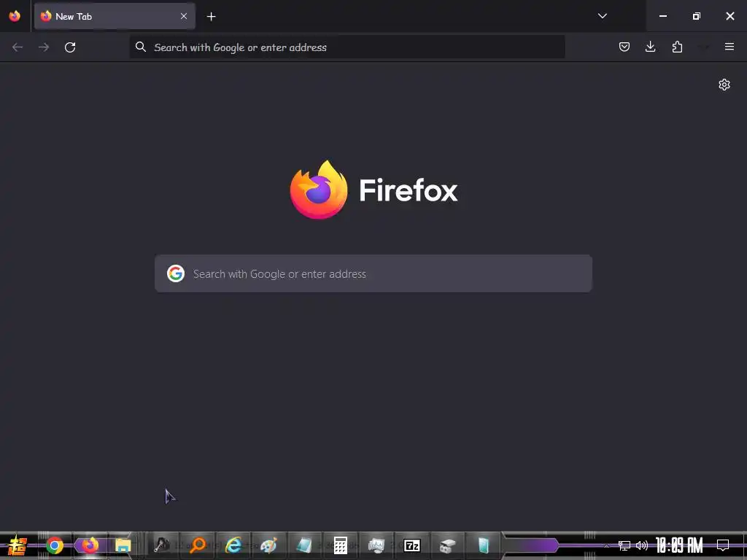Save page to Pocket

click(624, 47)
